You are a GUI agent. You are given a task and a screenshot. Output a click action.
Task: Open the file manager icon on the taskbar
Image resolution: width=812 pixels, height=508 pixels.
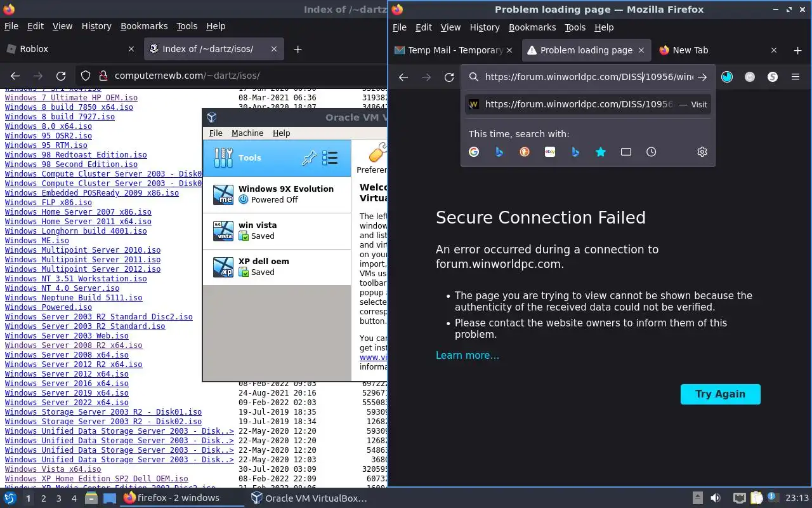pos(91,498)
